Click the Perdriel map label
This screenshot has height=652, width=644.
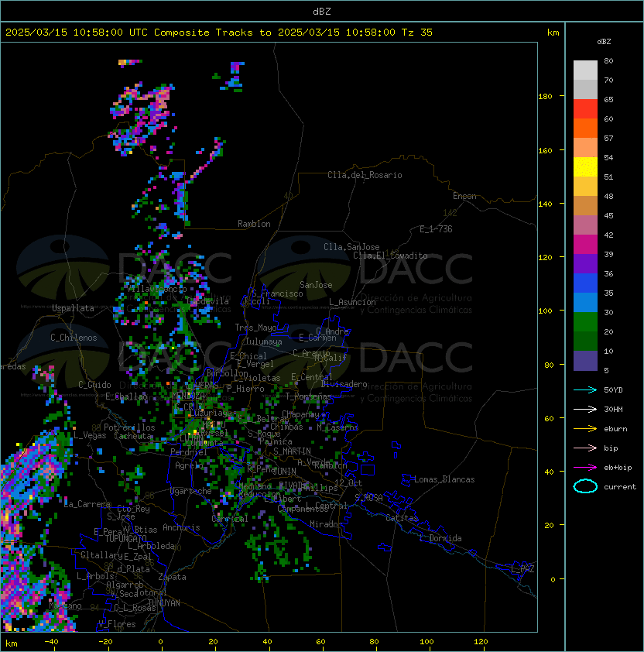click(x=189, y=451)
